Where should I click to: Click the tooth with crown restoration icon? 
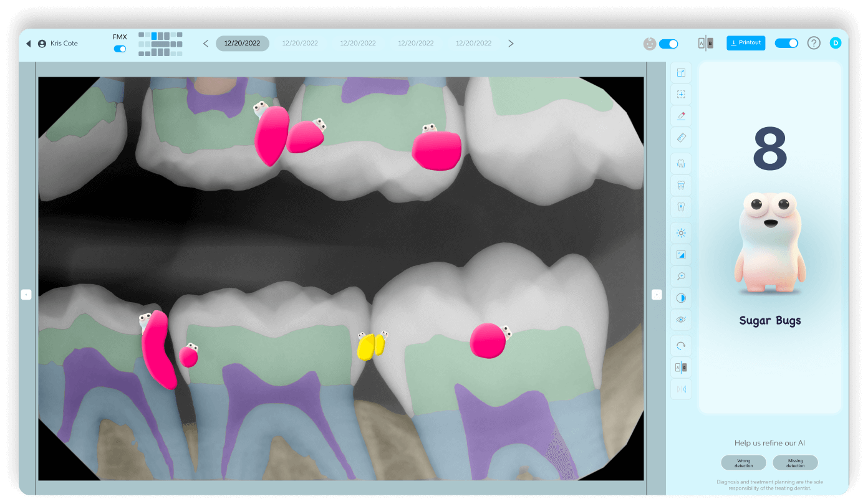pos(681,185)
